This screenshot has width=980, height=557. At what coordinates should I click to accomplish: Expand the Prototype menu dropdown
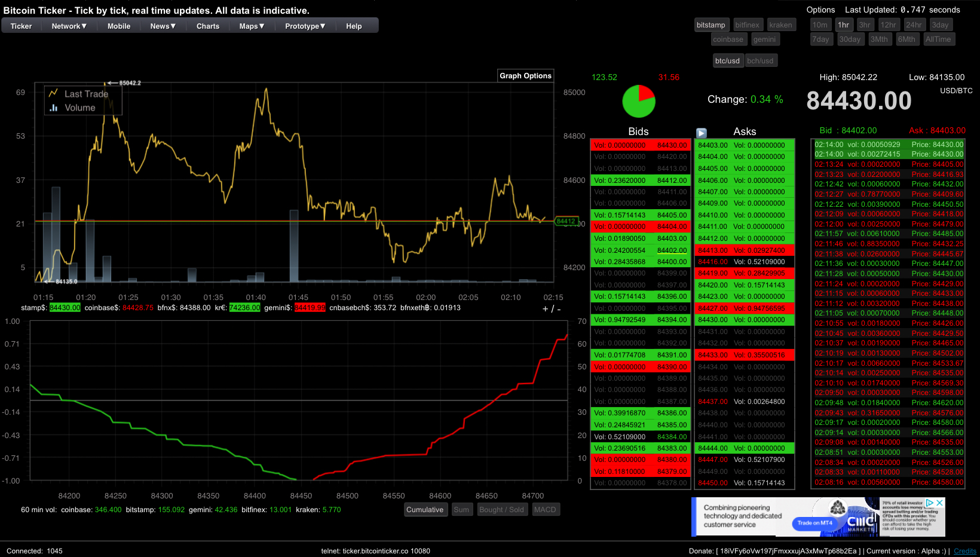pyautogui.click(x=305, y=26)
